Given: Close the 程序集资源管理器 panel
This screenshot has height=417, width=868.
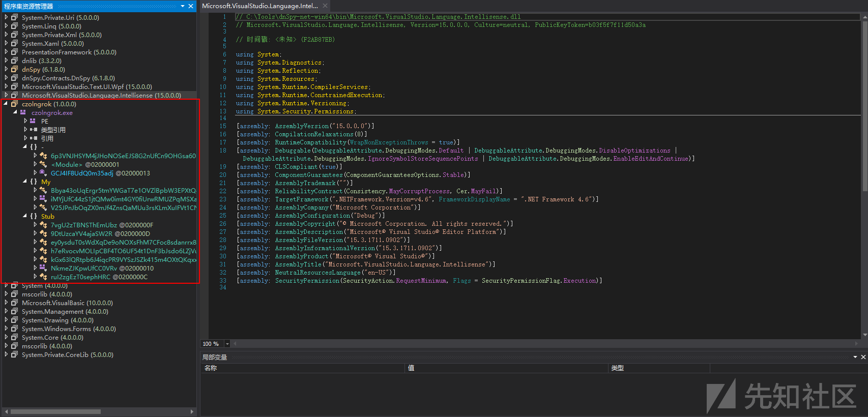Looking at the screenshot, I should [x=191, y=6].
